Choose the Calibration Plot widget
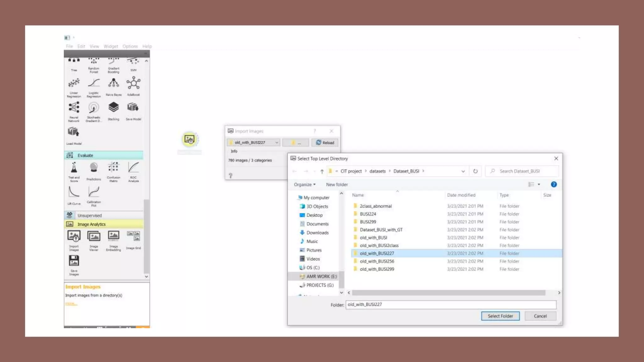 point(94,196)
